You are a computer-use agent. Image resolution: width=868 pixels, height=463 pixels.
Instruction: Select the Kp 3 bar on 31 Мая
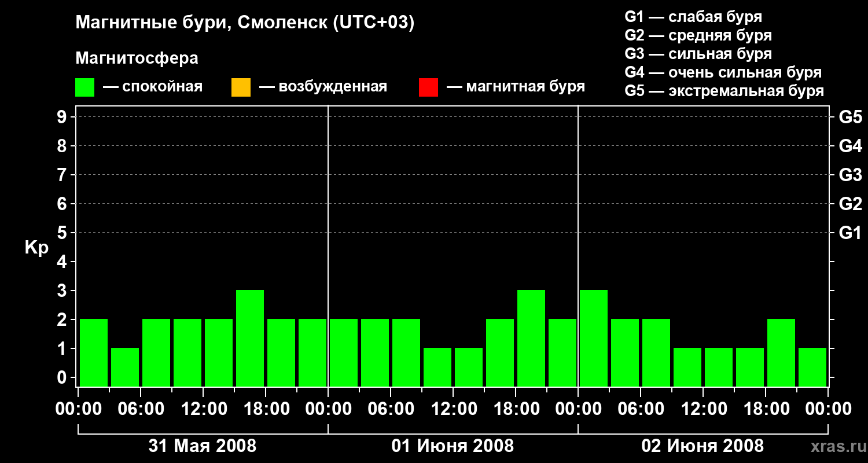coord(250,338)
